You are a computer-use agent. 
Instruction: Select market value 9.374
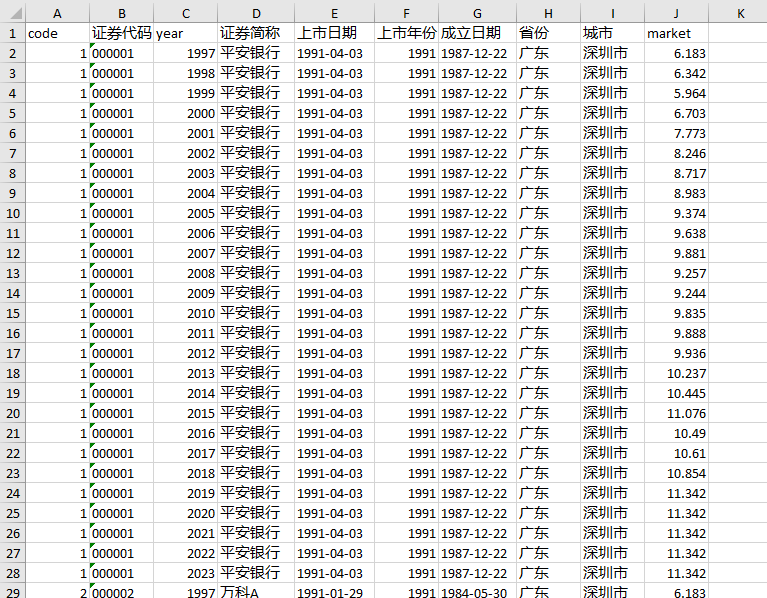click(677, 213)
